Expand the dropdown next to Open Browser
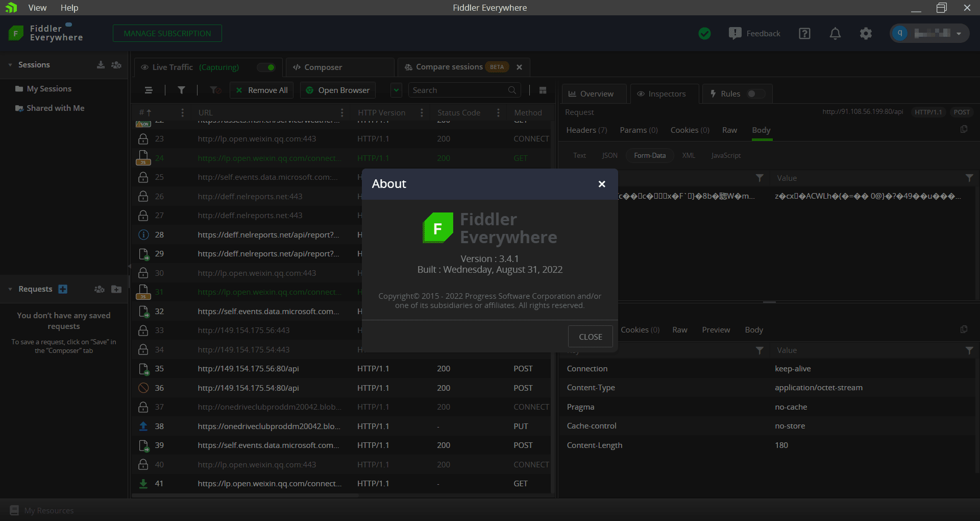The height and width of the screenshot is (521, 980). pyautogui.click(x=396, y=90)
